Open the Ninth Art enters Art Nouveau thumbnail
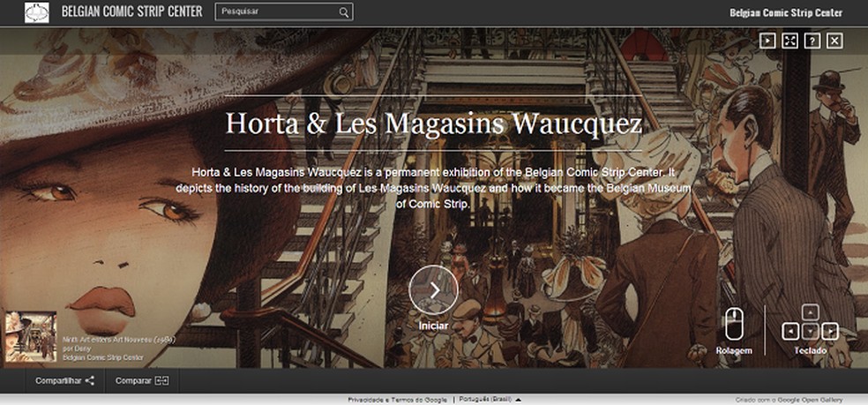The width and height of the screenshot is (868, 405). coord(31,337)
